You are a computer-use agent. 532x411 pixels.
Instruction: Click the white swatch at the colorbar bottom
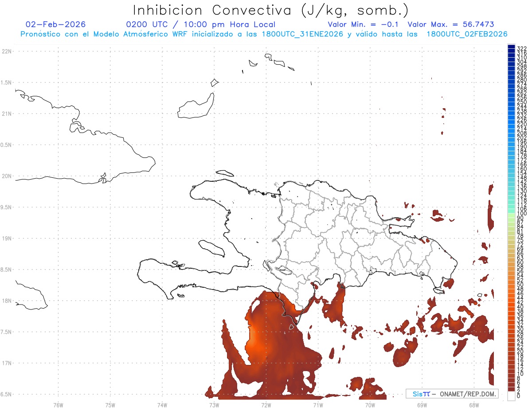point(511,396)
